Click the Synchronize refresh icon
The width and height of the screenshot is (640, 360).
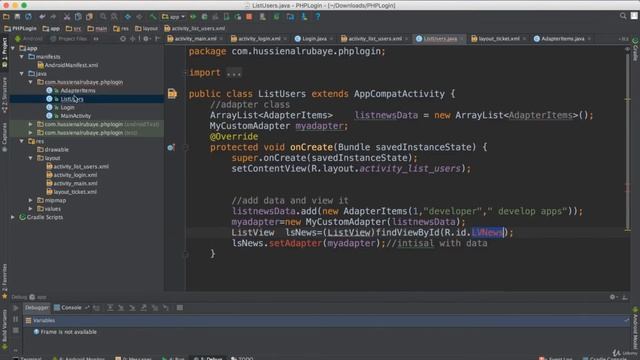(28, 17)
